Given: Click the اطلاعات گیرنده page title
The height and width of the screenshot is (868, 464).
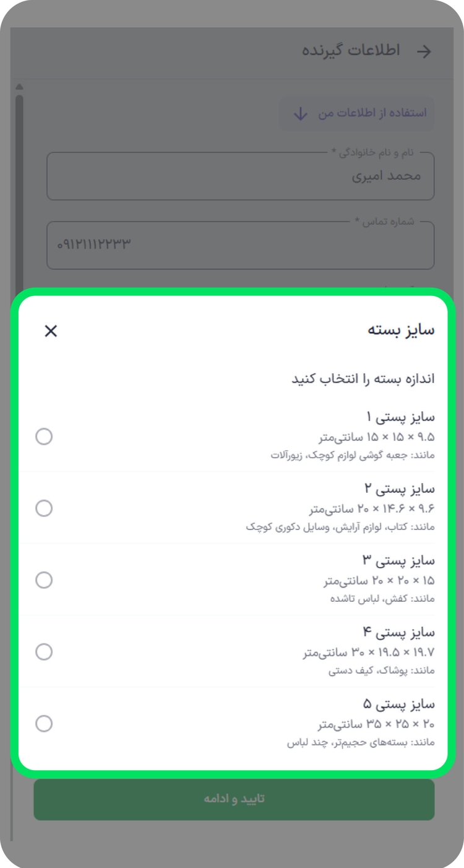Looking at the screenshot, I should 351,51.
